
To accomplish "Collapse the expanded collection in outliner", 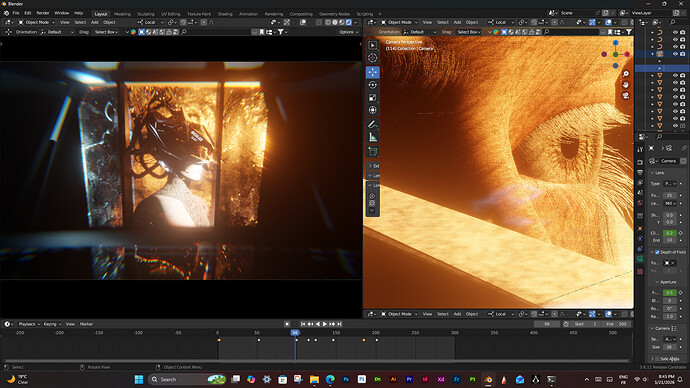I will 653,54.
